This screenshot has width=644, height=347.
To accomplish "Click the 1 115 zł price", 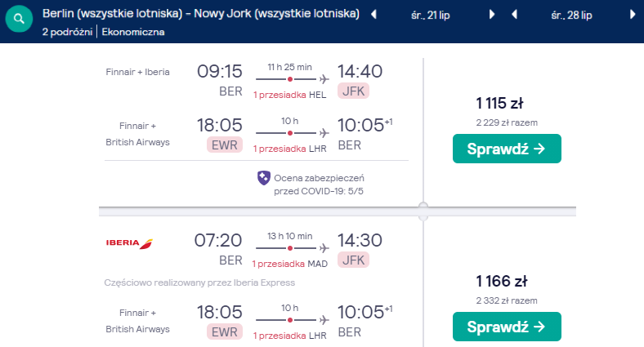I will tap(499, 103).
